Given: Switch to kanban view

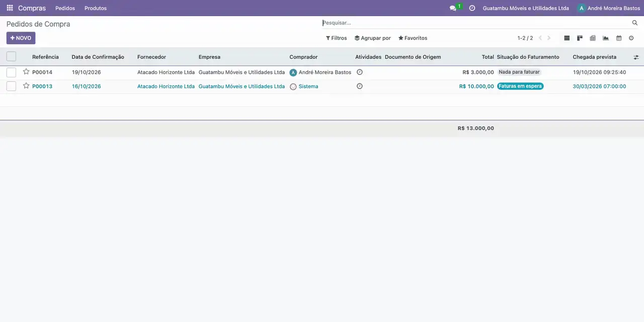Looking at the screenshot, I should pyautogui.click(x=580, y=38).
